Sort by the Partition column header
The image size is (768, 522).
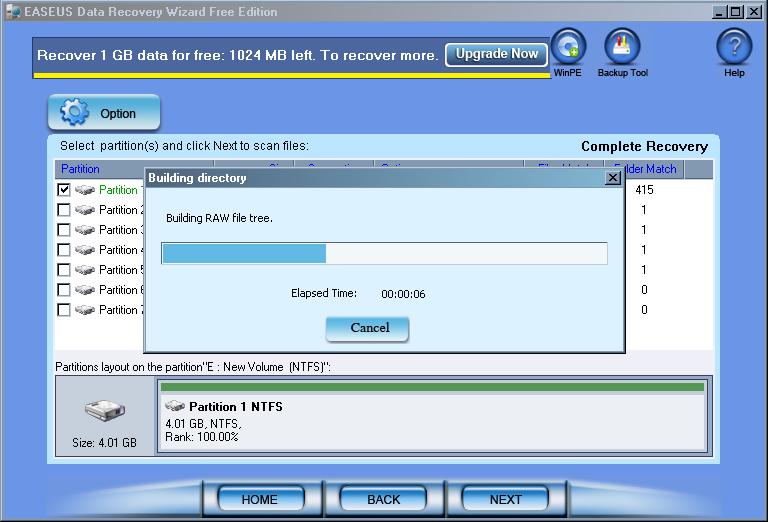tap(81, 169)
